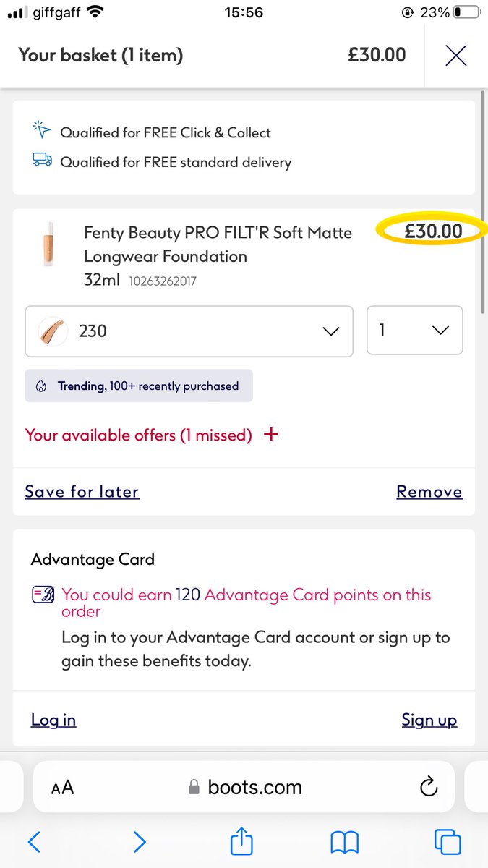Click the Advantage Card logo icon

[44, 595]
